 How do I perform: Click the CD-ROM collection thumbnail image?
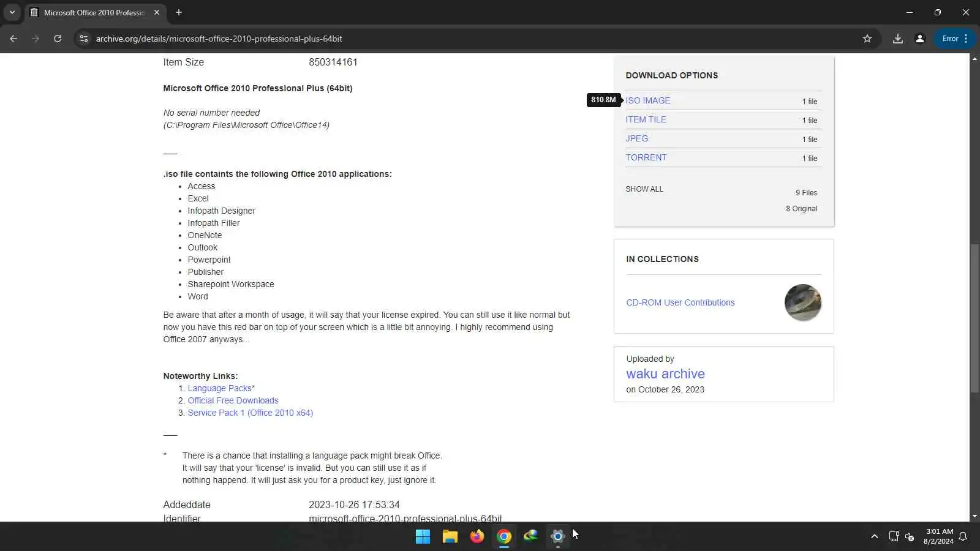tap(803, 302)
